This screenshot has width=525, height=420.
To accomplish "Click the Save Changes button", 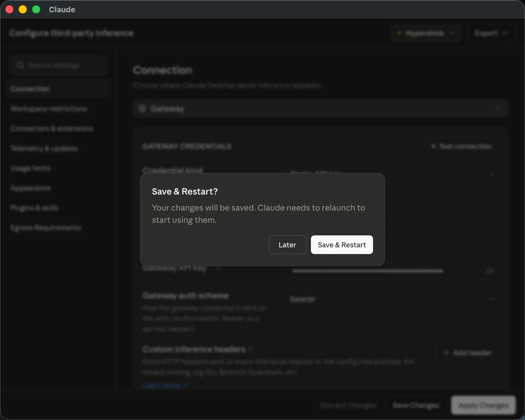I will [416, 405].
